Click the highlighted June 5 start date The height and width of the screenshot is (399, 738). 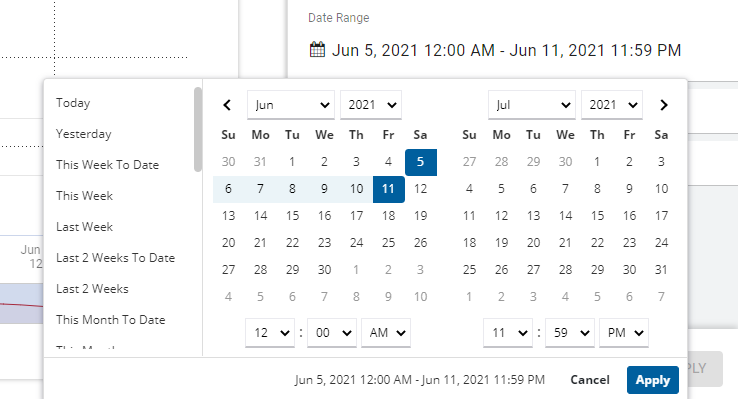coord(421,162)
